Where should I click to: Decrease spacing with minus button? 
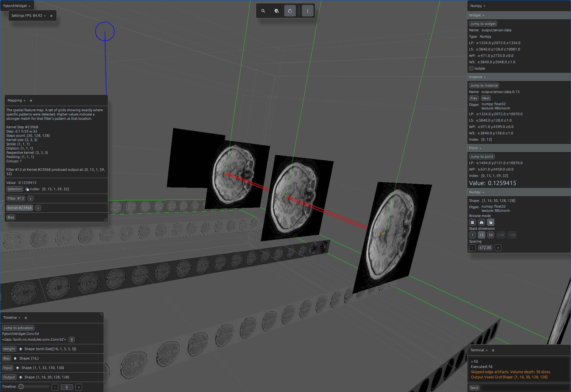(x=472, y=248)
